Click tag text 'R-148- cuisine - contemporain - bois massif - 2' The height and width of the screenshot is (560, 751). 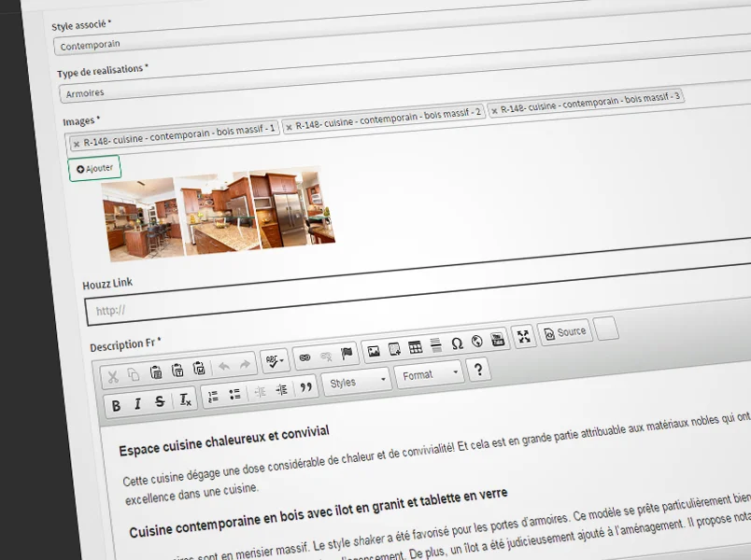(x=388, y=119)
